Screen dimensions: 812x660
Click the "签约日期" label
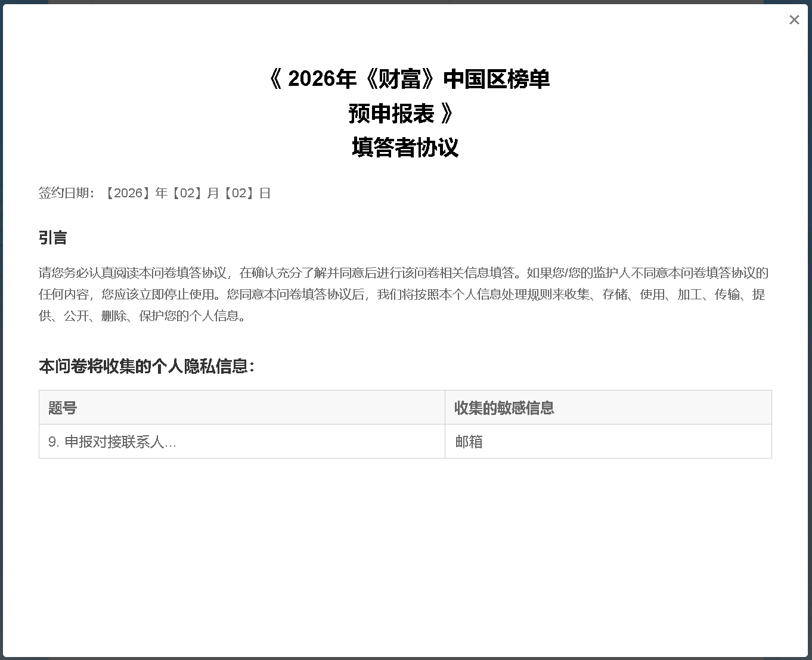[64, 193]
